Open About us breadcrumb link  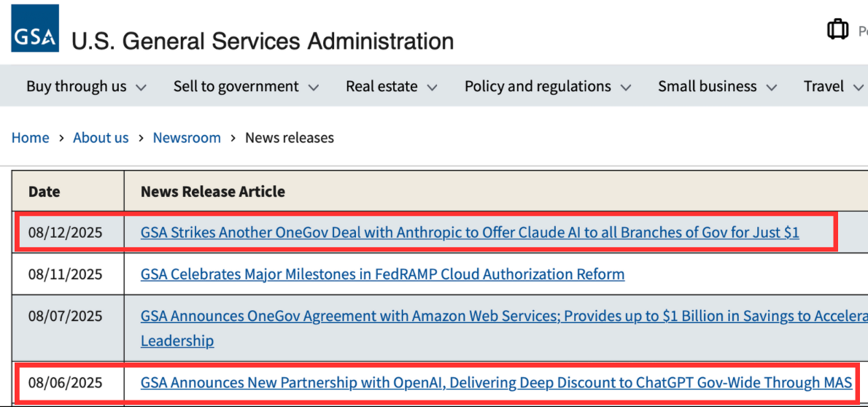[x=101, y=137]
